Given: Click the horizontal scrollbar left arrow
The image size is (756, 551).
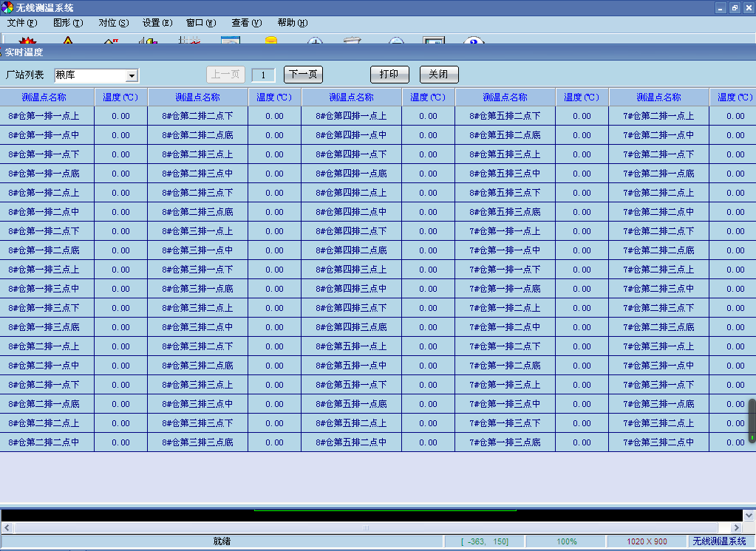Looking at the screenshot, I should (6, 527).
